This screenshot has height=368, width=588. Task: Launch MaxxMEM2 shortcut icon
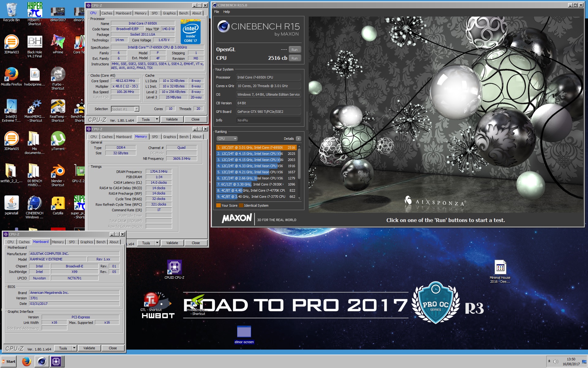(x=35, y=110)
